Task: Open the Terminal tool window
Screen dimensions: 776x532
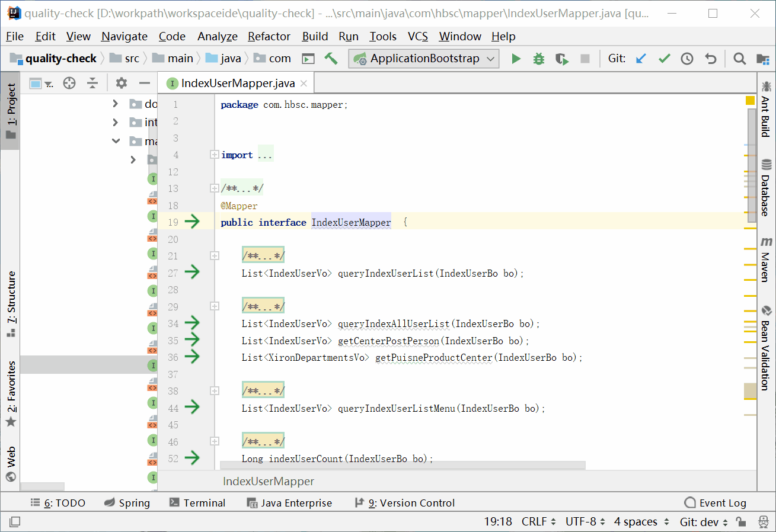Action: (197, 503)
